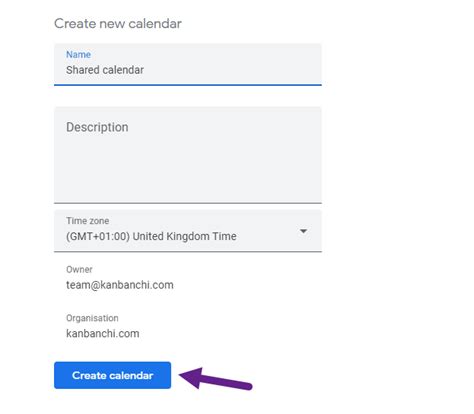Click the Shared calendar text in Name

(105, 70)
